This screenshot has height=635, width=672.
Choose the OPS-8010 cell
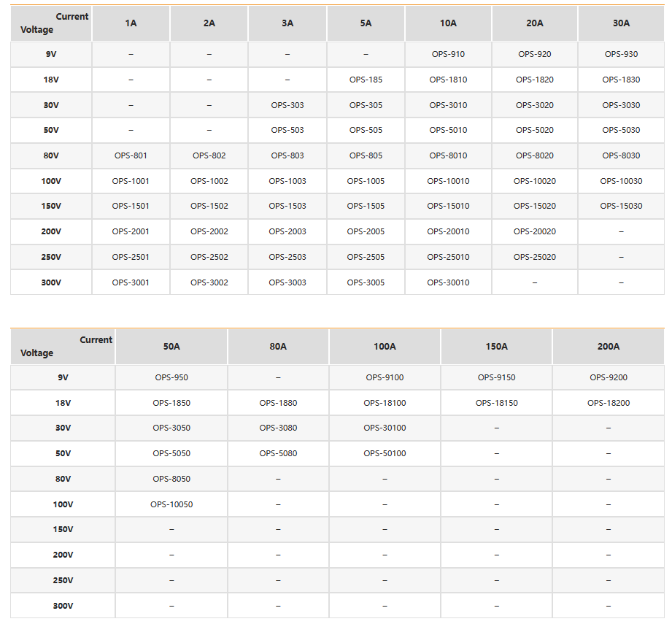448,155
